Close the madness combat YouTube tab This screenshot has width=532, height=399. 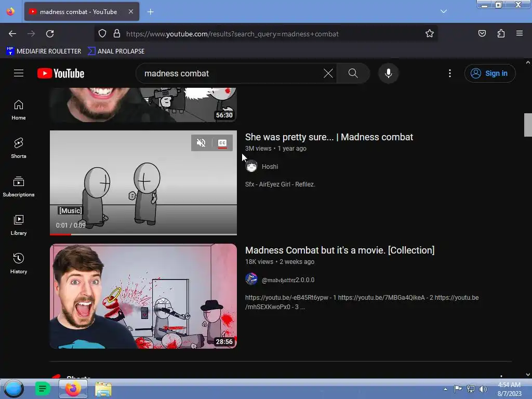tap(131, 11)
